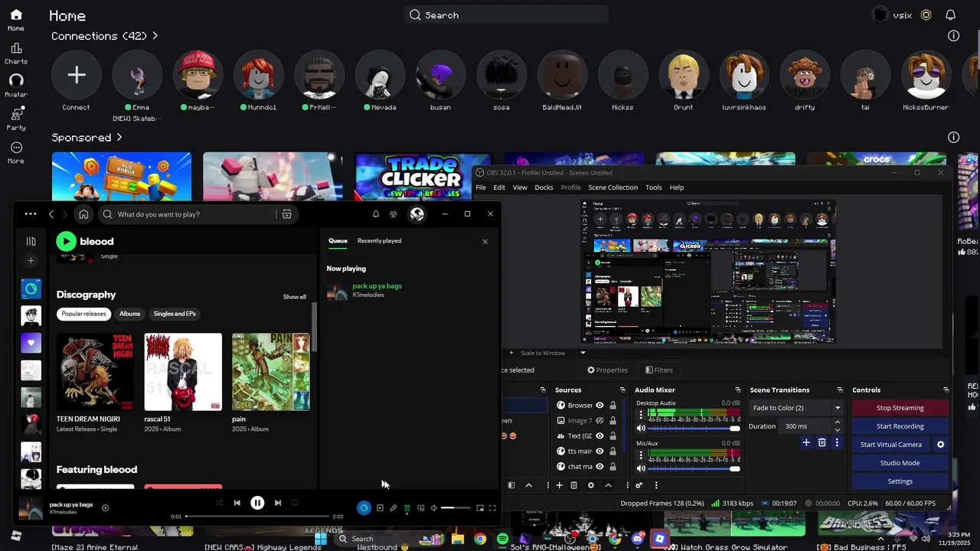Open Spotify notifications bell

tap(376, 214)
